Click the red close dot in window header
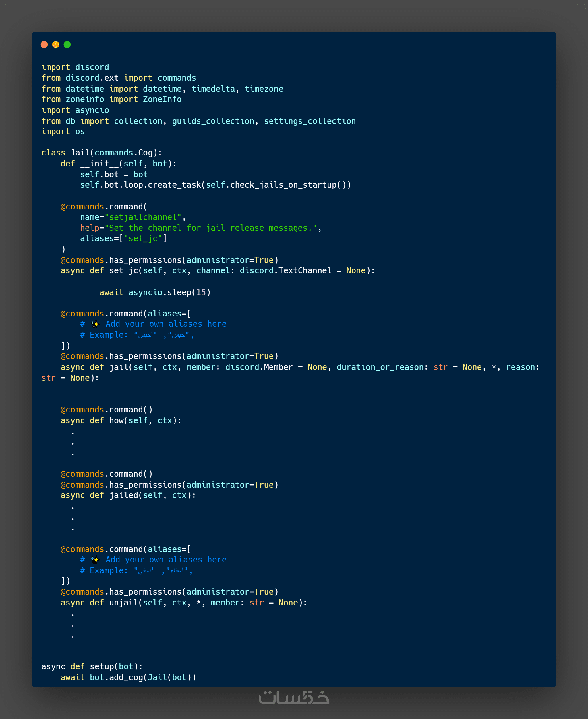Image resolution: width=588 pixels, height=719 pixels. point(44,45)
